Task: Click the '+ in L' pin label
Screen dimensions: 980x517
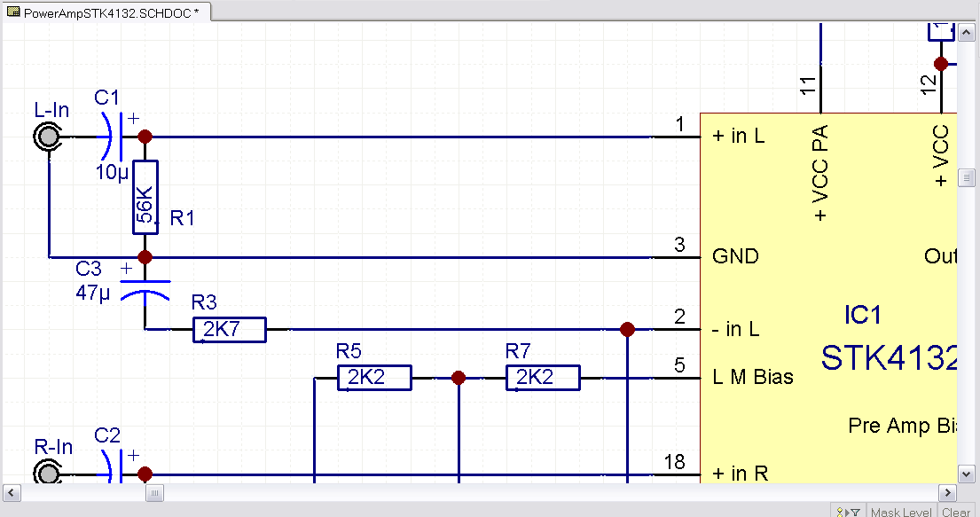Action: click(738, 136)
